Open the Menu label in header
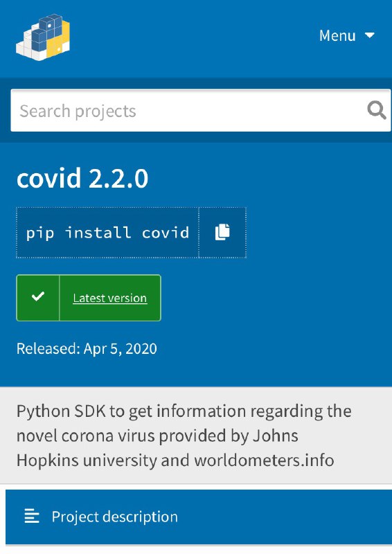The image size is (392, 554). point(337,35)
